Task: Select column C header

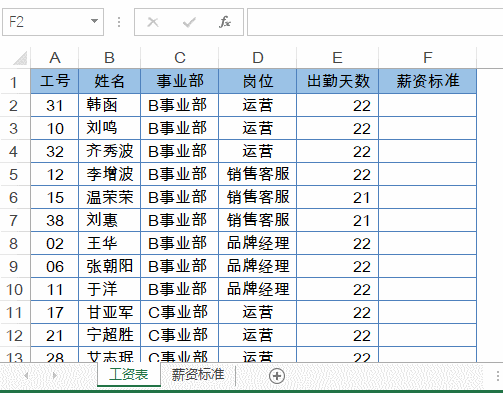Action: [x=180, y=58]
